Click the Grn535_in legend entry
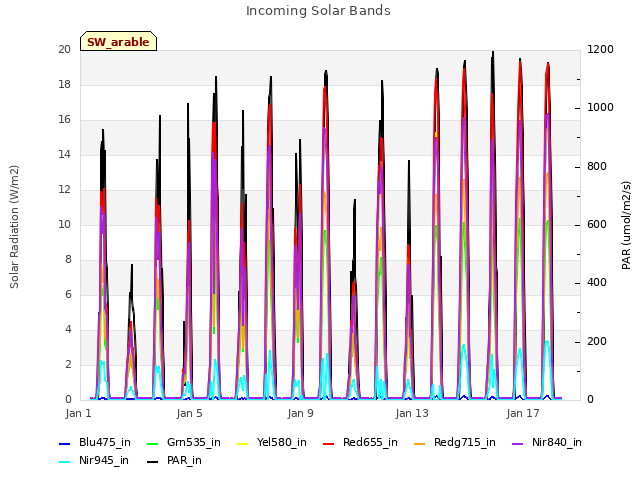The width and height of the screenshot is (640, 480). coord(184,442)
